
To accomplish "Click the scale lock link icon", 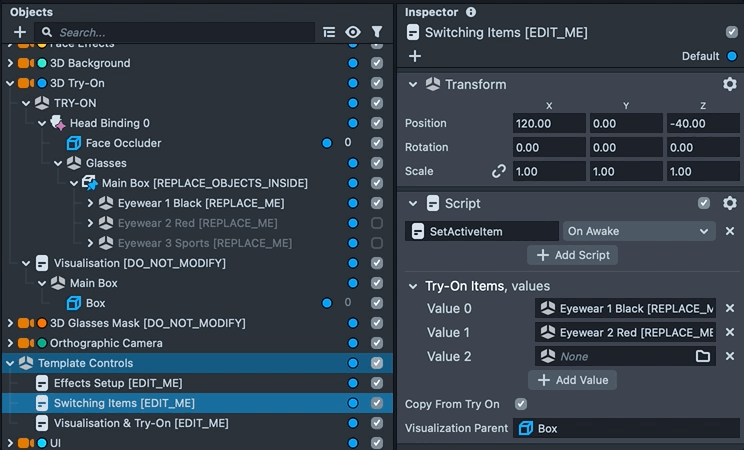I will [x=499, y=171].
